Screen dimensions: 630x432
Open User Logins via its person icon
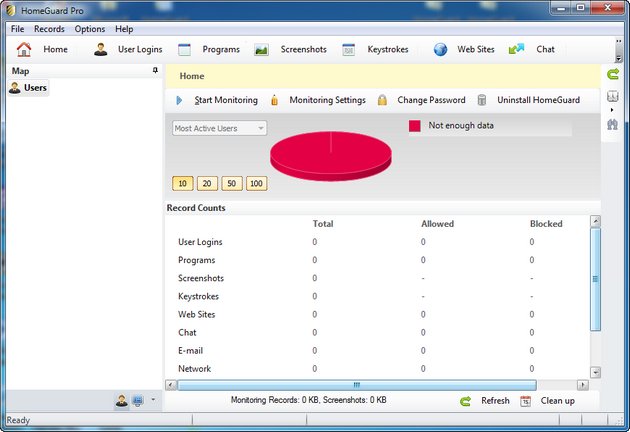point(101,49)
